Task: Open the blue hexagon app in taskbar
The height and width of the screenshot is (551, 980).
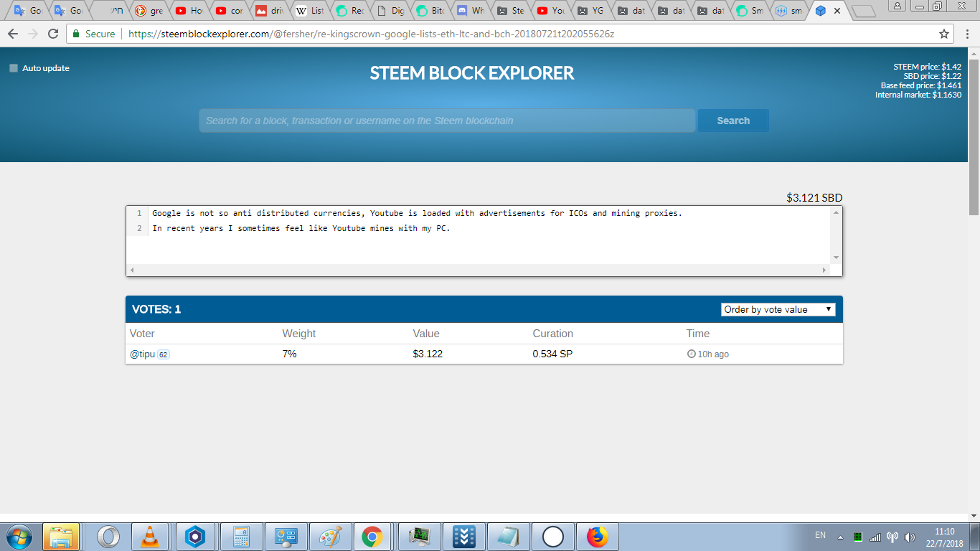Action: pyautogui.click(x=195, y=537)
